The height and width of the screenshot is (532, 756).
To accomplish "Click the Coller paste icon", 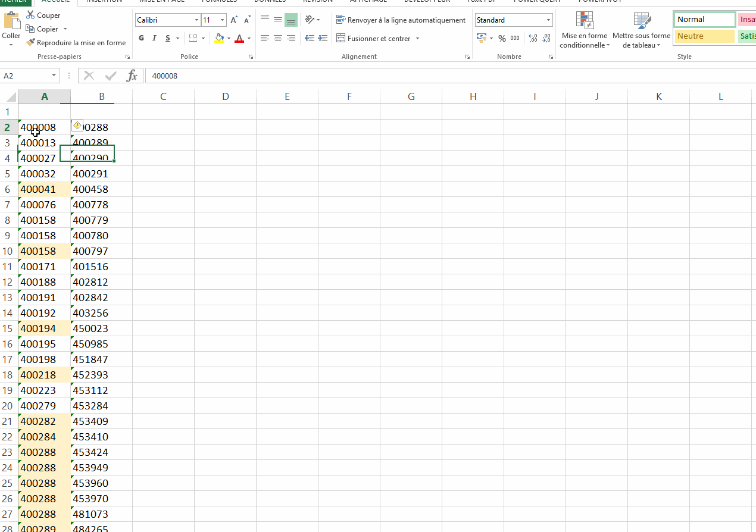I will 11,20.
